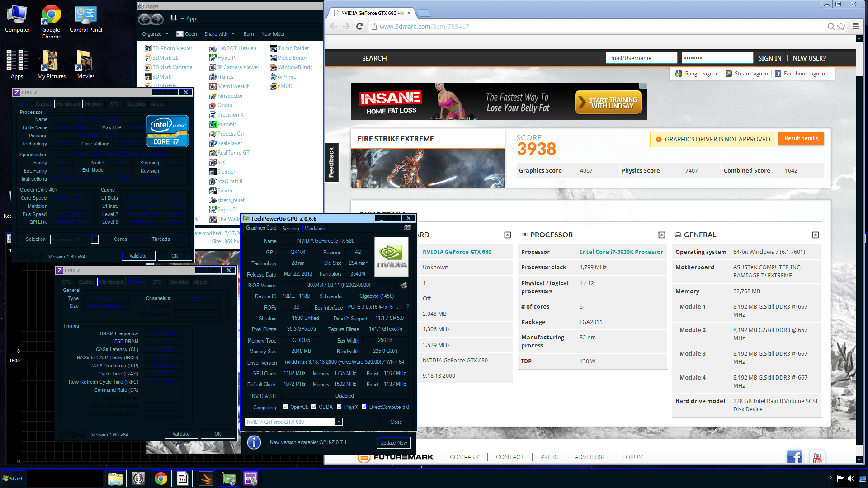This screenshot has width=868, height=488.
Task: Click Burn in the explorer toolbar
Action: [249, 34]
